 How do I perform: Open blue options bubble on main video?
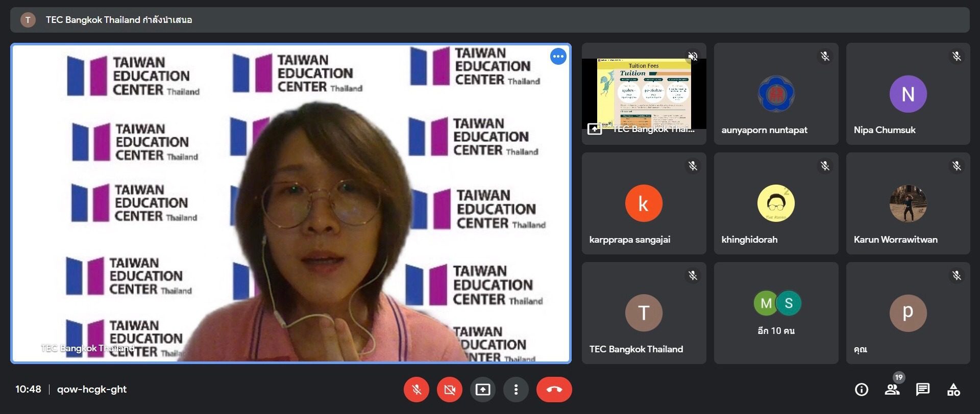coord(558,57)
